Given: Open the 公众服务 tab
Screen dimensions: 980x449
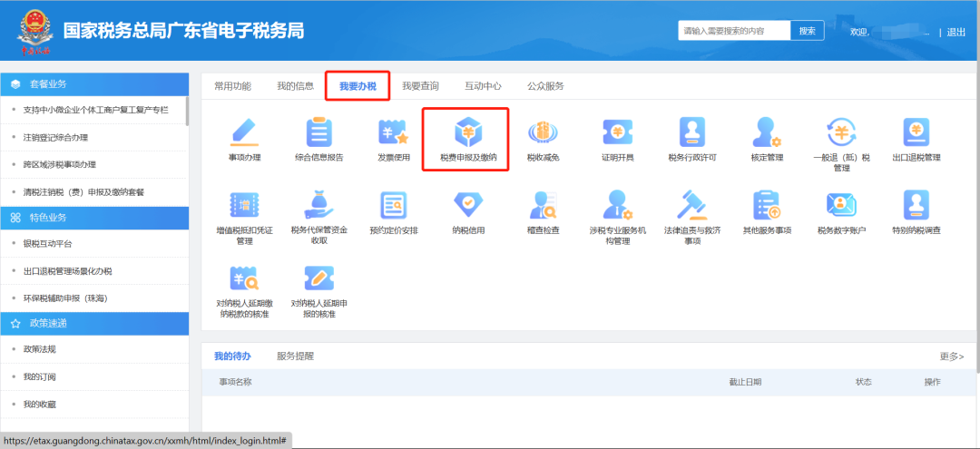Looking at the screenshot, I should click(x=545, y=86).
